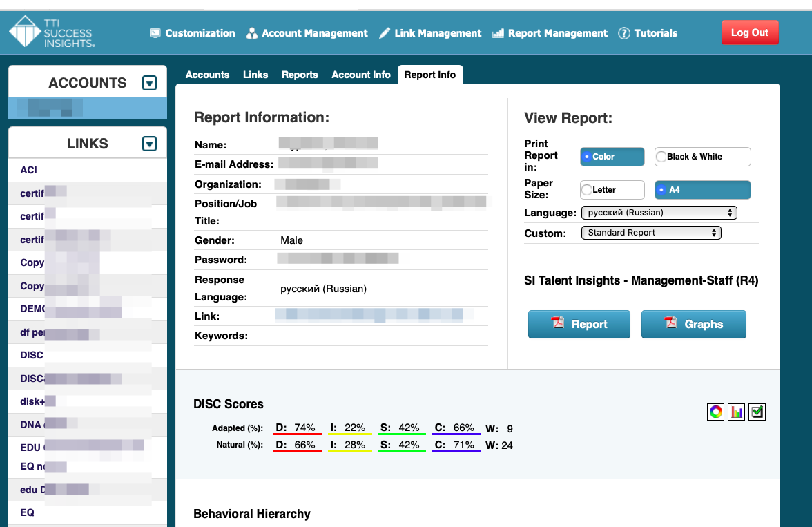Click the Adapted I 22% score
The height and width of the screenshot is (527, 812).
[x=349, y=428]
